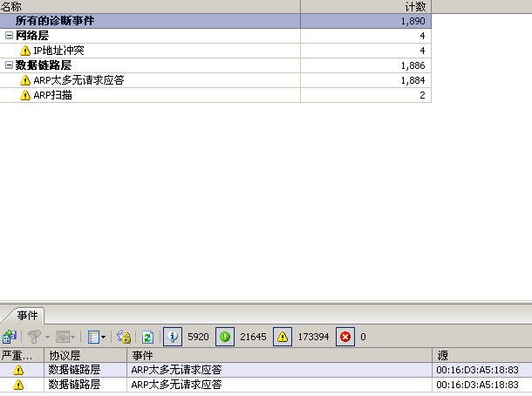532x396 pixels.
Task: Open the display options dropdown arrow
Action: click(103, 337)
